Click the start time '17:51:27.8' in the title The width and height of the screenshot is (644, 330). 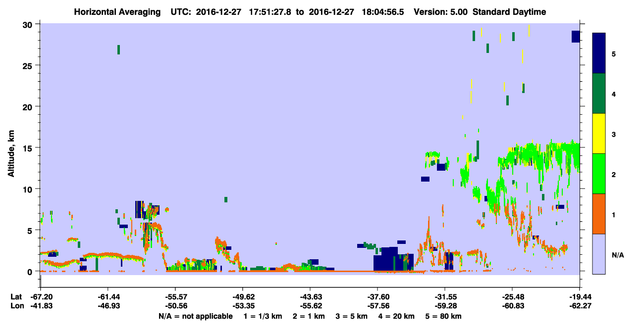click(x=269, y=12)
